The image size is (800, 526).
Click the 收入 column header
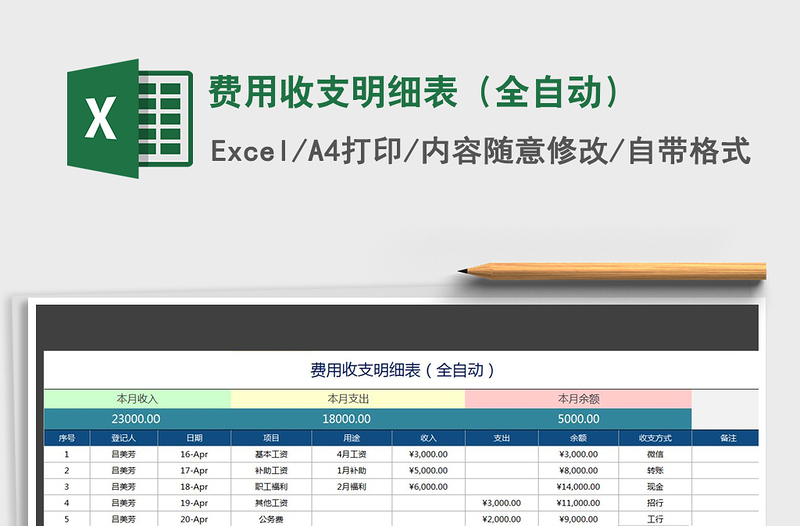tap(428, 438)
